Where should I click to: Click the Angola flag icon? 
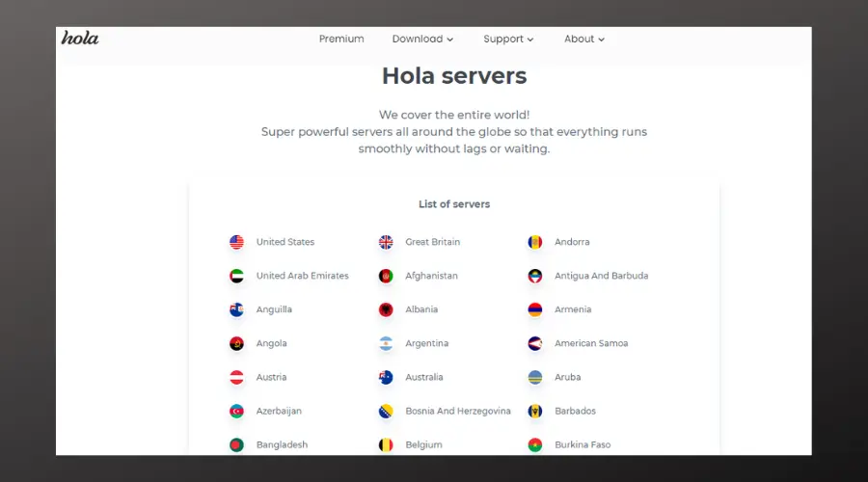click(236, 343)
